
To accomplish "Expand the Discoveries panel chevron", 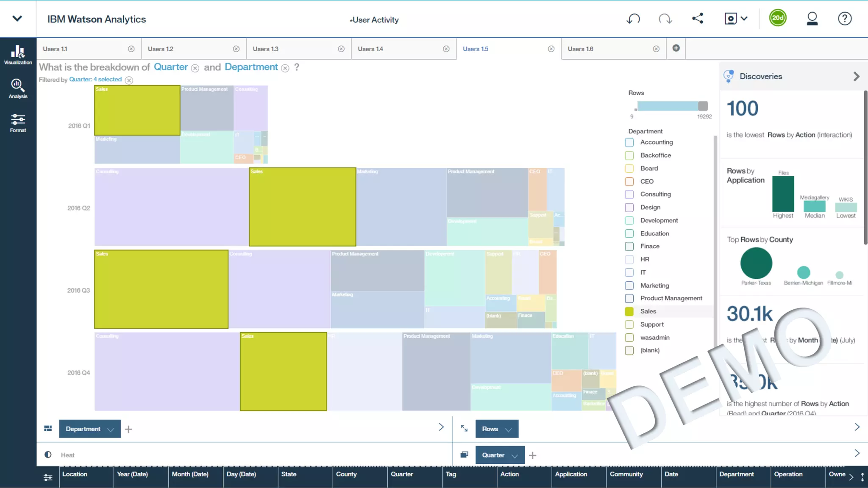I will 856,77.
